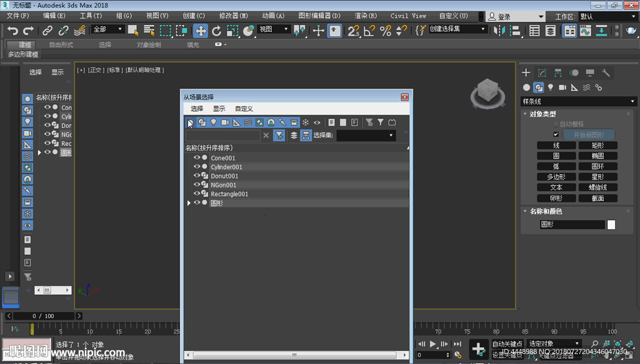Screen dimensions: 640x364
Task: Open the 视图 reference coordinate dropdown
Action: point(274,29)
